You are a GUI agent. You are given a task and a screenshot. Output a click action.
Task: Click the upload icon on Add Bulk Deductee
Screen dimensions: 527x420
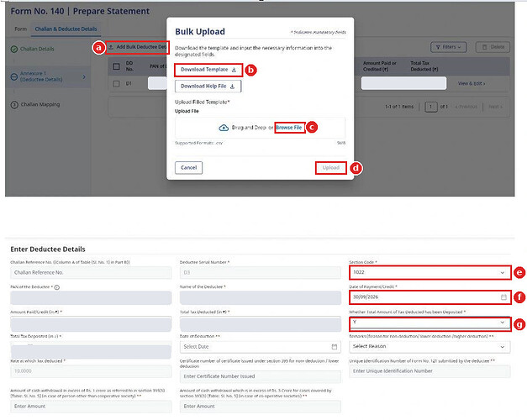(111, 47)
